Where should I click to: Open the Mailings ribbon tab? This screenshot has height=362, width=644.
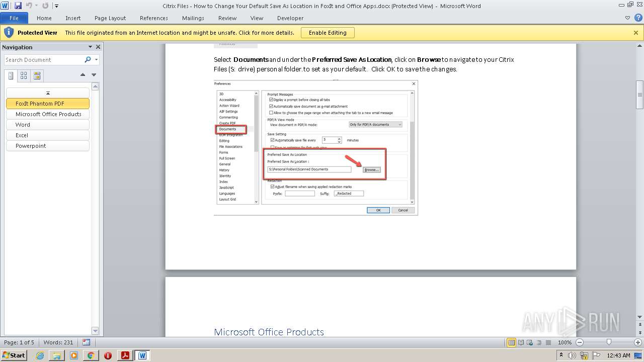tap(193, 18)
